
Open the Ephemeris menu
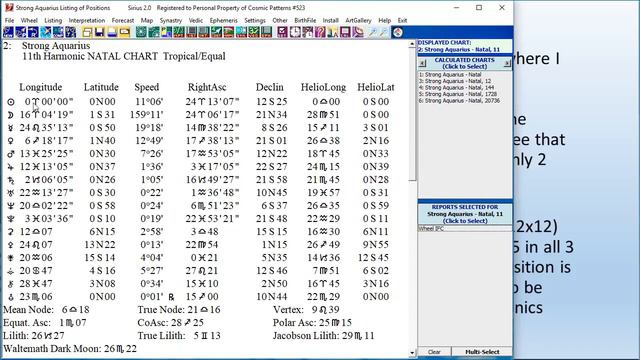(223, 20)
